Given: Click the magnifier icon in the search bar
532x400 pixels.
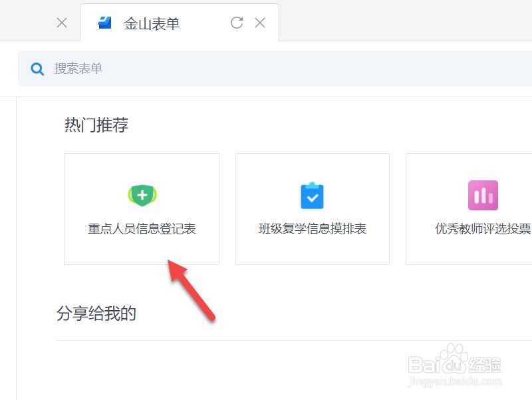Looking at the screenshot, I should click(x=37, y=68).
